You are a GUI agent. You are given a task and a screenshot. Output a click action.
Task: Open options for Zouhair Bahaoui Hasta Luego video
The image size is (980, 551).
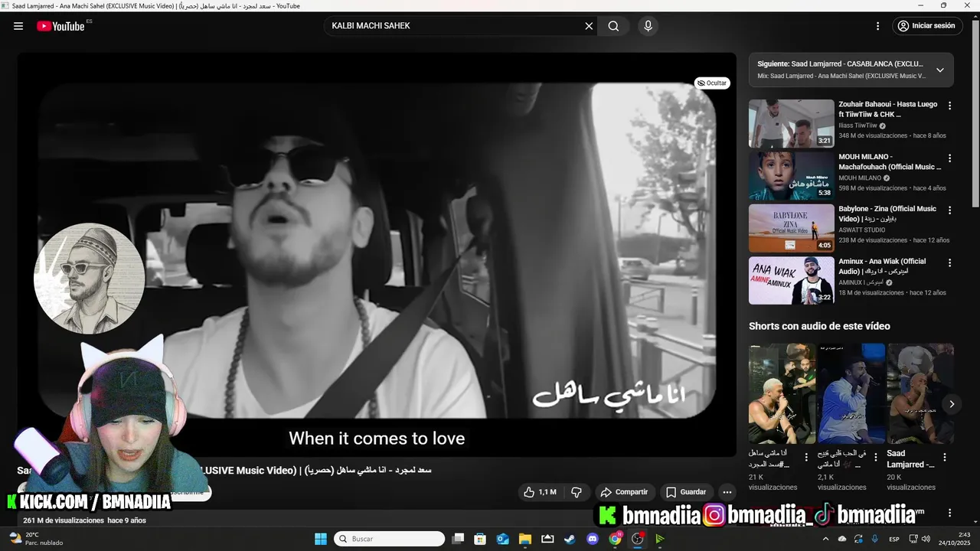pos(950,106)
